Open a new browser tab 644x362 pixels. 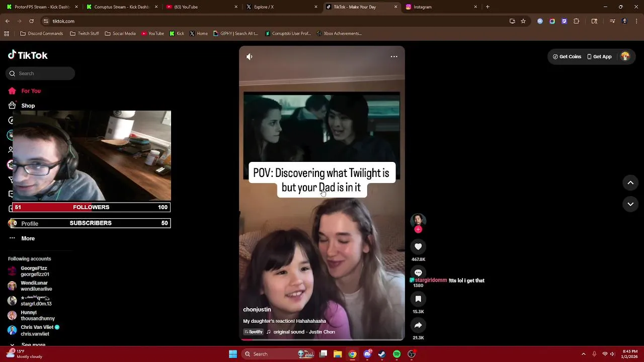[x=487, y=7]
